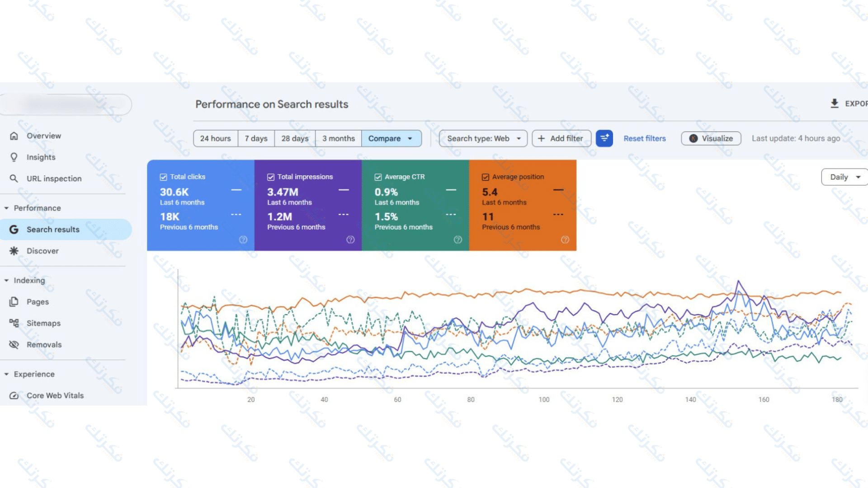Click the Sitemaps icon in sidebar

coord(14,323)
